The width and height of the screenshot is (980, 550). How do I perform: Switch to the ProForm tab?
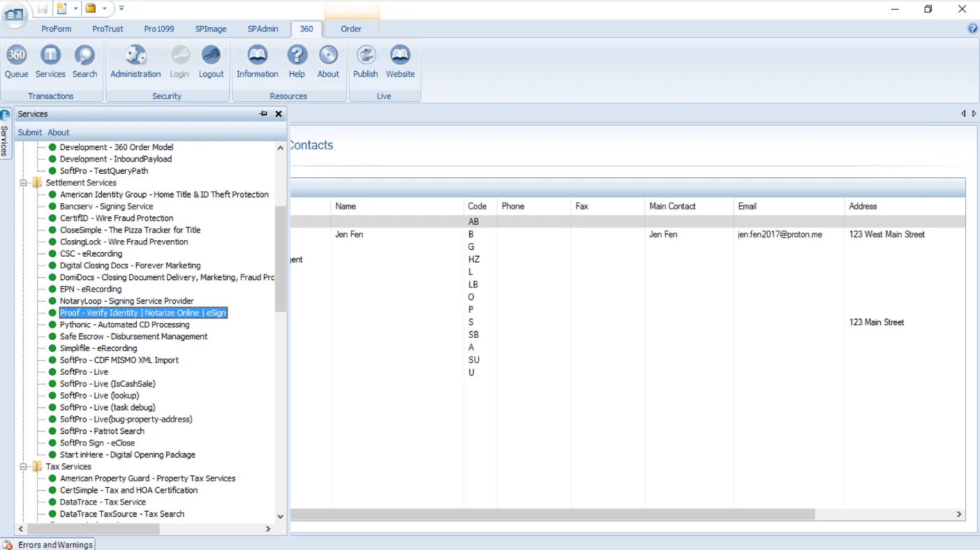pyautogui.click(x=57, y=29)
